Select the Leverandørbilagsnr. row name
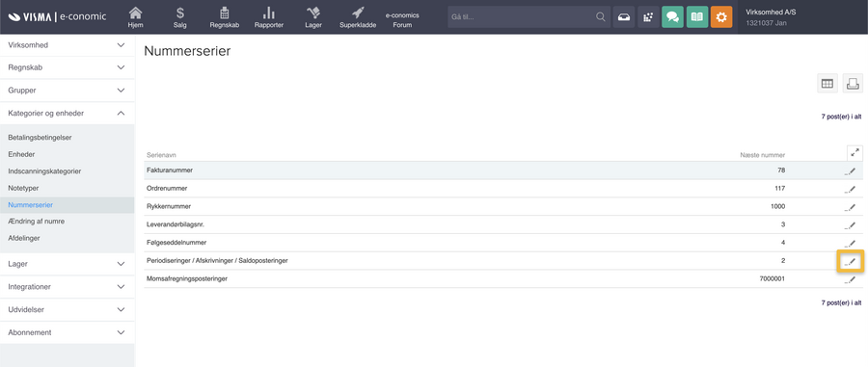Image resolution: width=868 pixels, height=367 pixels. click(176, 224)
